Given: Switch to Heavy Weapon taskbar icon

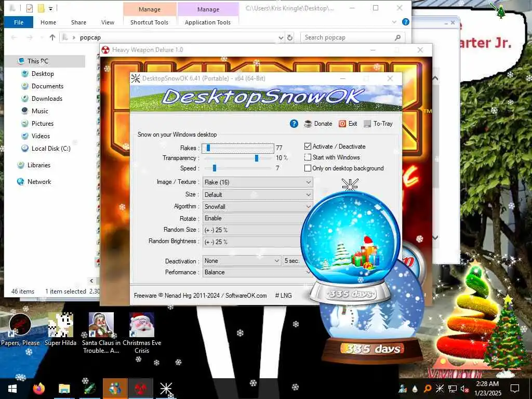Looking at the screenshot, I should [141, 389].
